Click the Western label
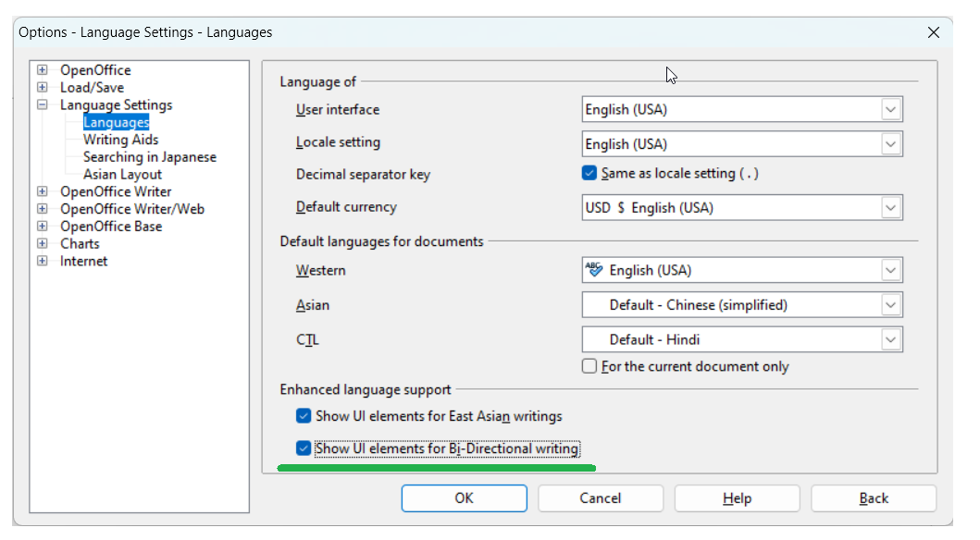The height and width of the screenshot is (540, 980). (x=320, y=271)
